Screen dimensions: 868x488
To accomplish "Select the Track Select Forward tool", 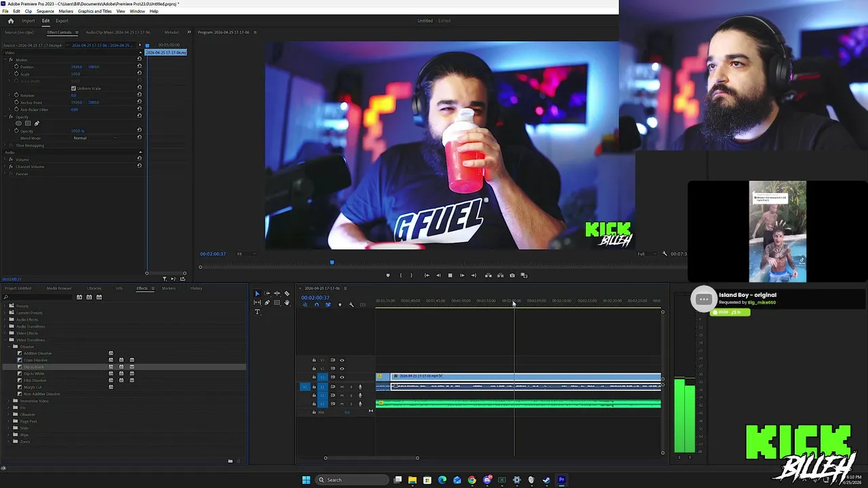I will (267, 293).
